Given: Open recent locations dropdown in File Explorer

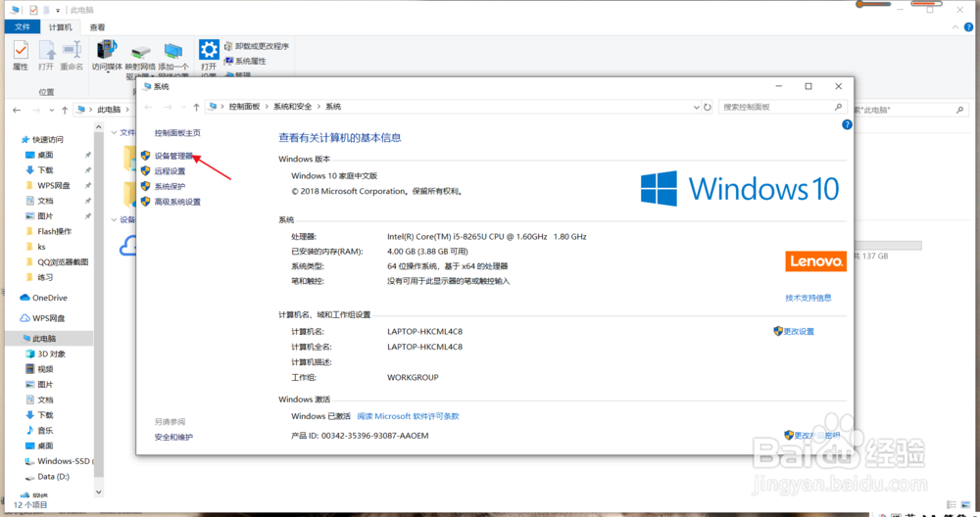Looking at the screenshot, I should 51,110.
